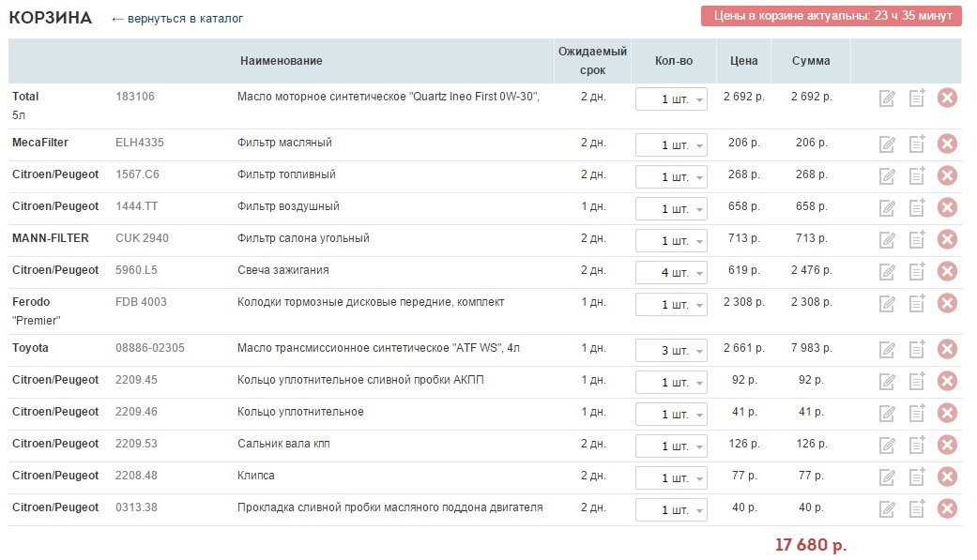Delete the Свеча зажигания item
The width and height of the screenshot is (977, 560).
[x=947, y=271]
